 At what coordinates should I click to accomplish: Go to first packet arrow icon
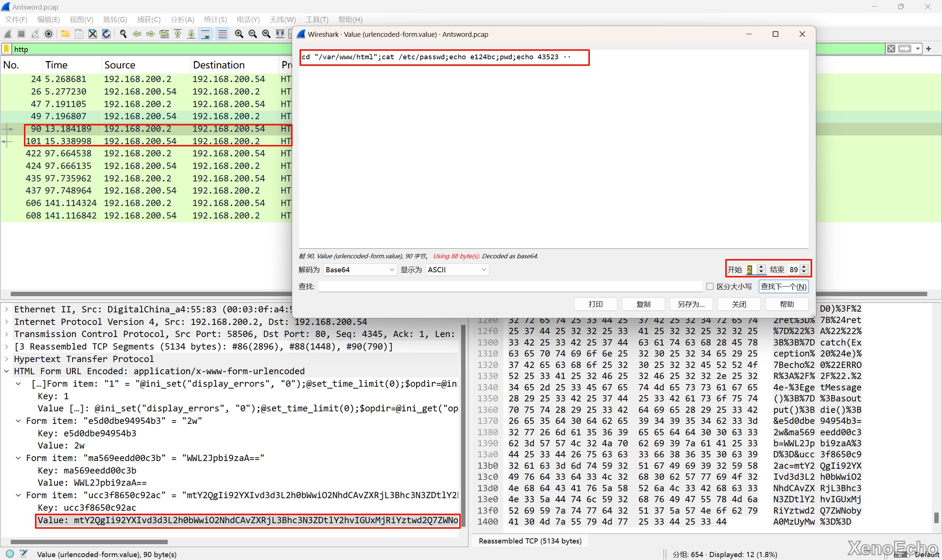click(178, 34)
